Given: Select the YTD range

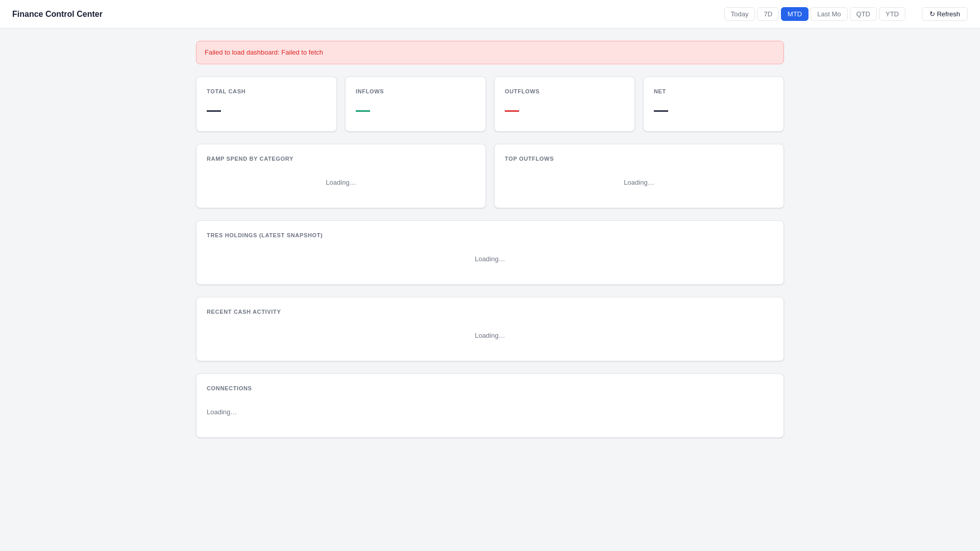Looking at the screenshot, I should point(892,14).
